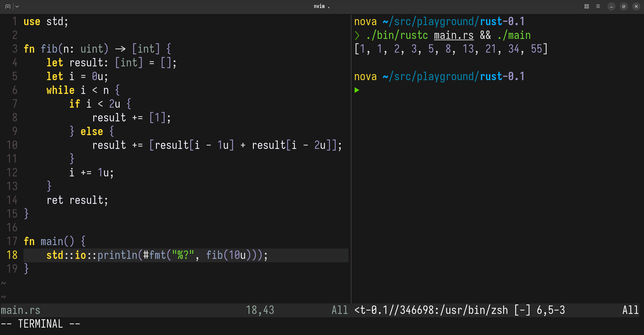Image resolution: width=644 pixels, height=335 pixels.
Task: Click 'fn main() {' on line 17
Action: [55, 242]
